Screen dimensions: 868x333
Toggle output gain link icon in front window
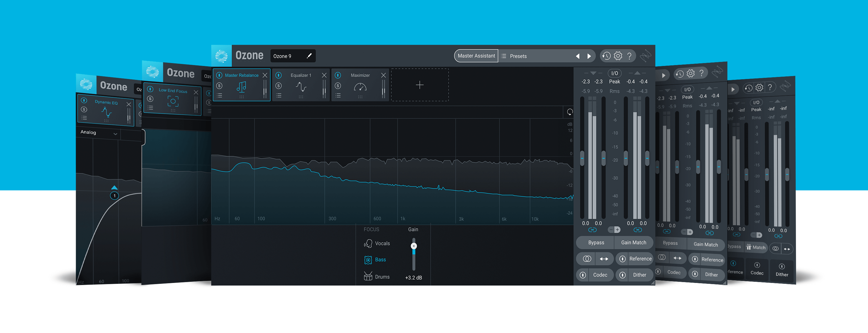tap(637, 230)
